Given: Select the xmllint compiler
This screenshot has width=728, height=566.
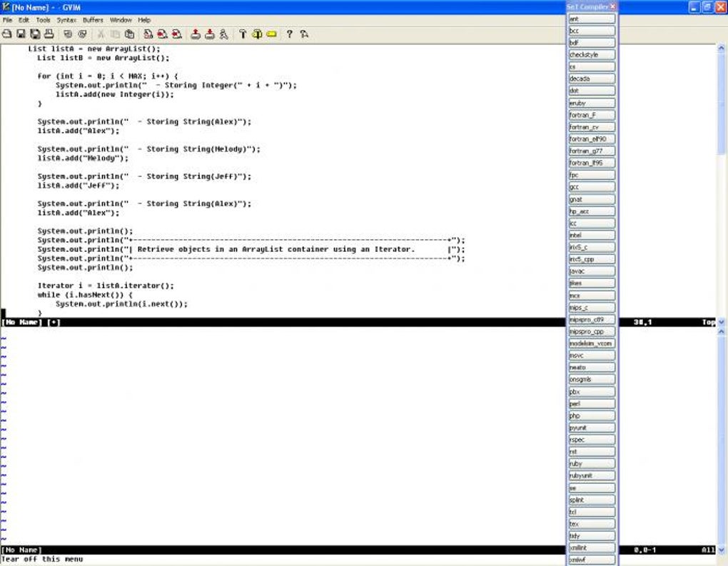Looking at the screenshot, I should click(592, 548).
